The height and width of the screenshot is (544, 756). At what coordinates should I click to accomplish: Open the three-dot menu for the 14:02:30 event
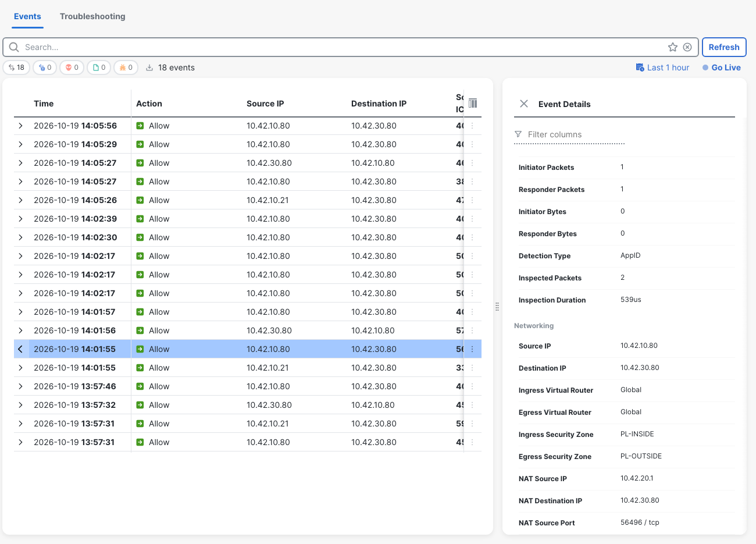pyautogui.click(x=472, y=237)
